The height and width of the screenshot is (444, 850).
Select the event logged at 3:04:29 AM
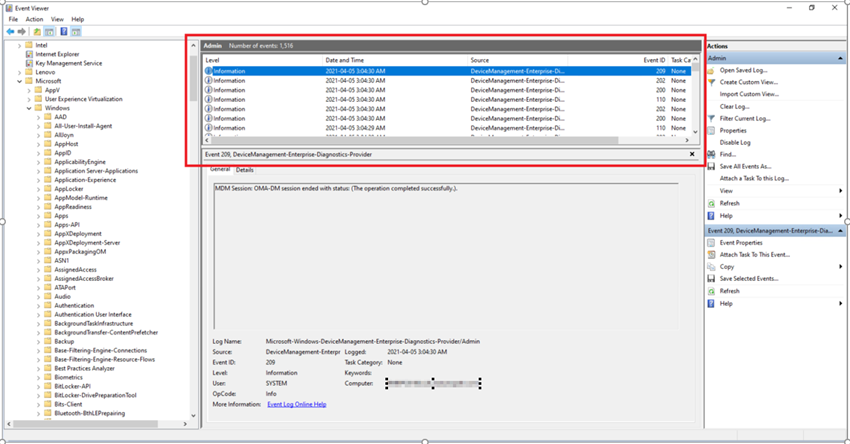[x=448, y=128]
